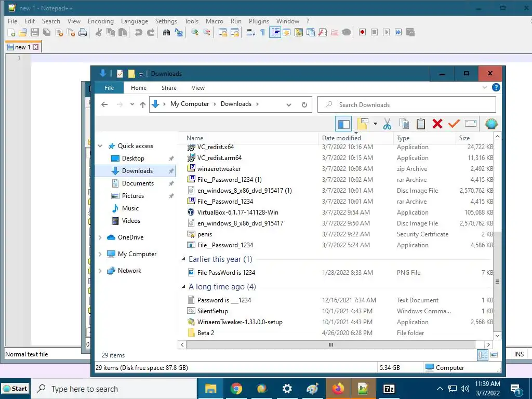532x399 pixels.
Task: Expand the Explorer ribbon chevron
Action: [485, 87]
